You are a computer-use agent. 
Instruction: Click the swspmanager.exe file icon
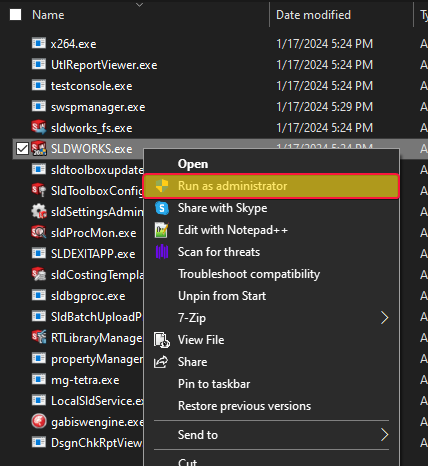coord(39,106)
